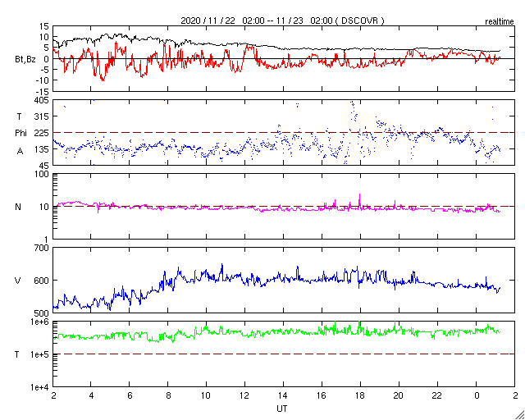The height and width of the screenshot is (420, 525).
Task: Click the '225' tick value
Action: click(42, 133)
